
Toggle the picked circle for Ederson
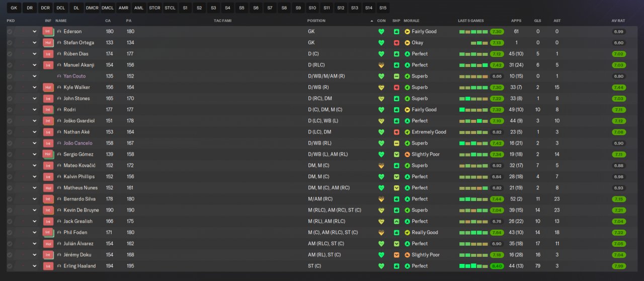pyautogui.click(x=10, y=31)
